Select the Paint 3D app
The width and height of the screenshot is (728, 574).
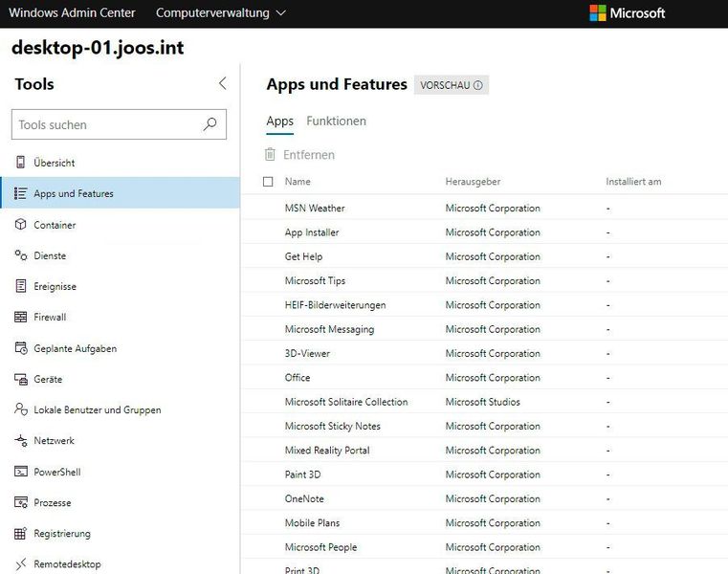485,475
